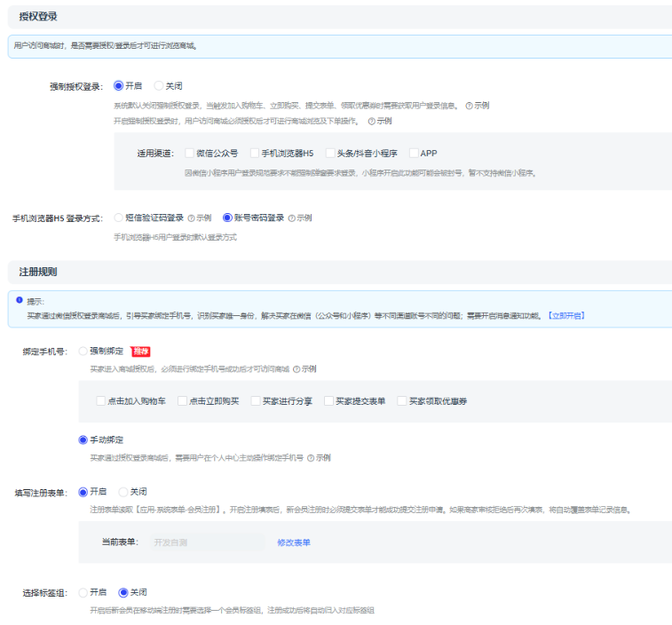Viewport: 672px width, 625px height.
Task: Open 示例 icon after 开启强制授权登录 description line
Action: pos(371,121)
